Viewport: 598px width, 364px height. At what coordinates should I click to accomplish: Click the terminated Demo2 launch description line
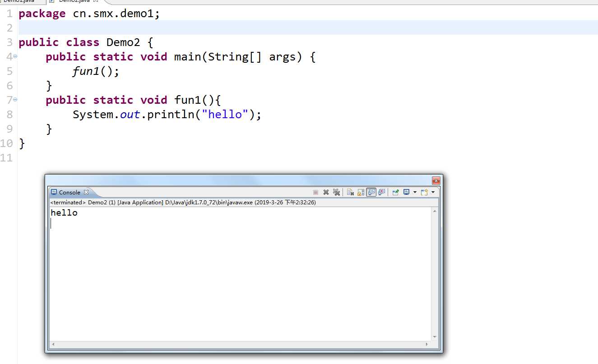[183, 203]
